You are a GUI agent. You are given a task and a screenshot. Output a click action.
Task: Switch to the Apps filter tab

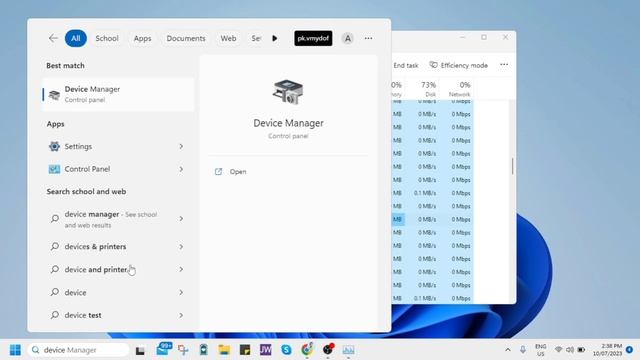point(142,38)
